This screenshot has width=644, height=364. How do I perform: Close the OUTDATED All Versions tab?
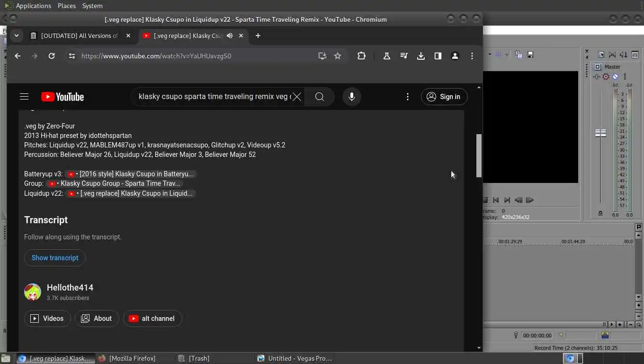click(128, 36)
